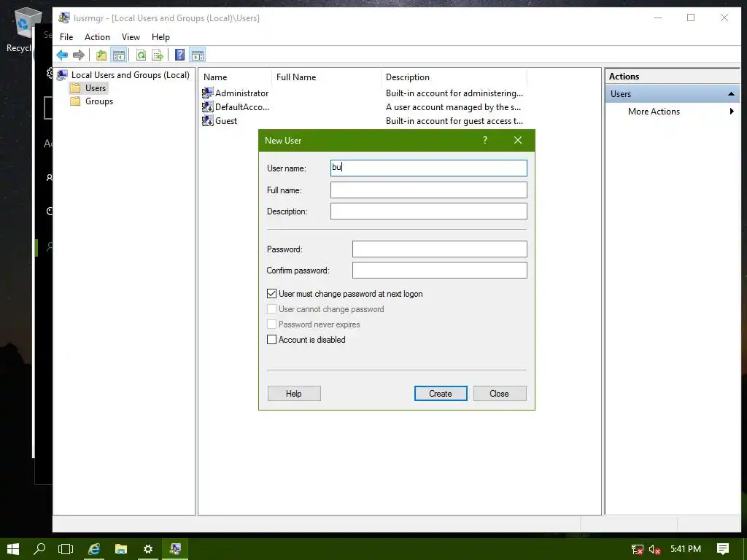
Task: Click the 5:41 PM taskbar clock
Action: 686,549
